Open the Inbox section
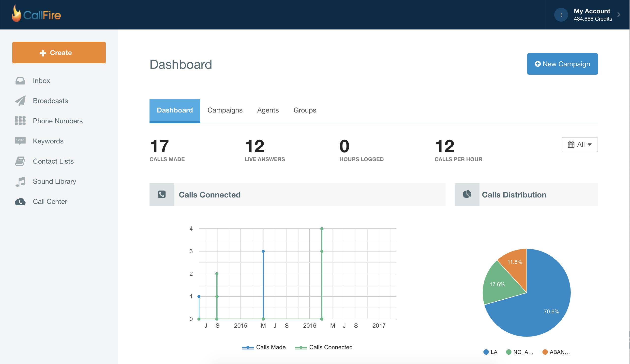The height and width of the screenshot is (364, 630). (41, 80)
